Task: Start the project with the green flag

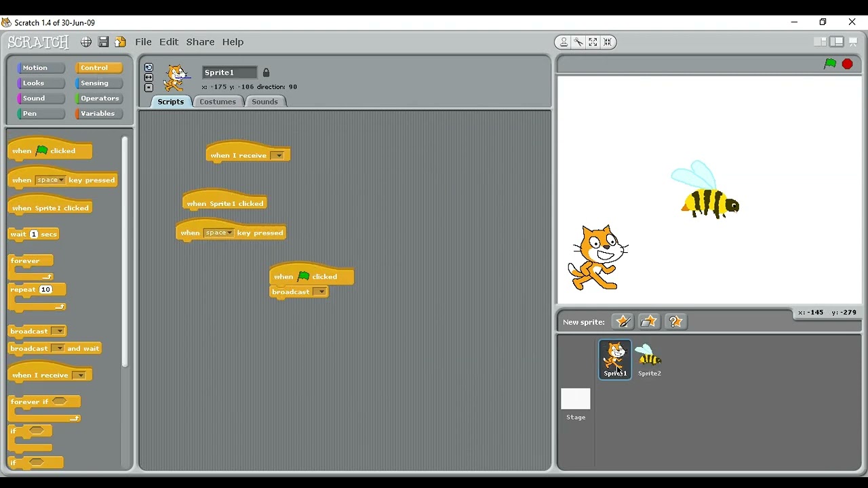Action: coord(830,64)
